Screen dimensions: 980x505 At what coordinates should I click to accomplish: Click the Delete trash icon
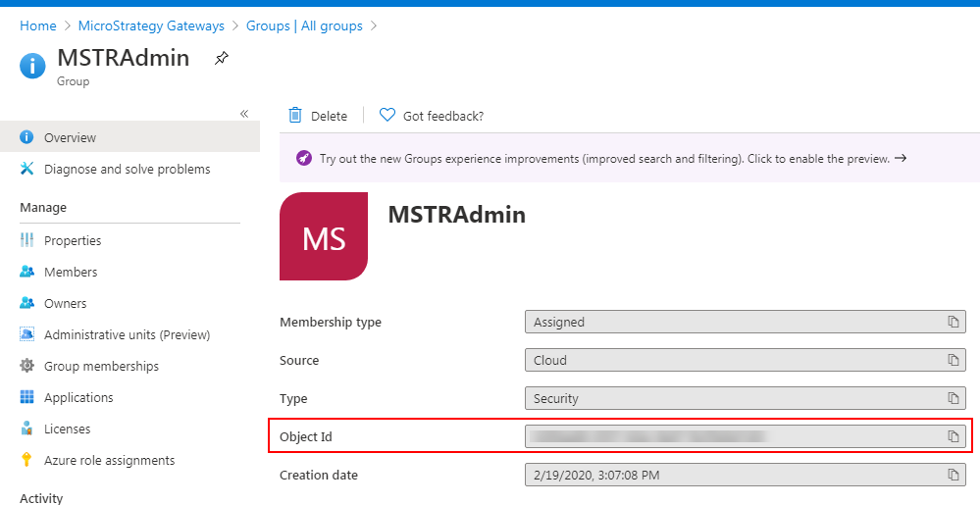295,116
